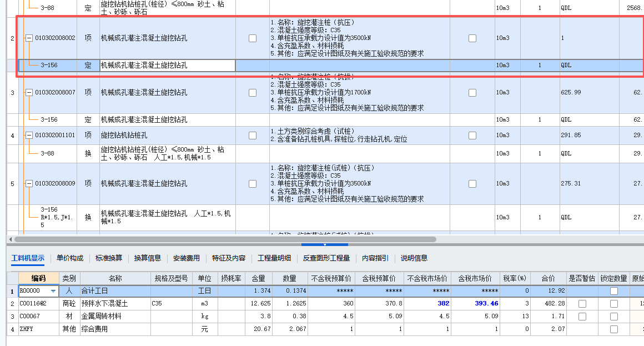Image resolution: width=644 pixels, height=346 pixels.
Task: Check the checkbox on row 010302008002
Action: 253,38
